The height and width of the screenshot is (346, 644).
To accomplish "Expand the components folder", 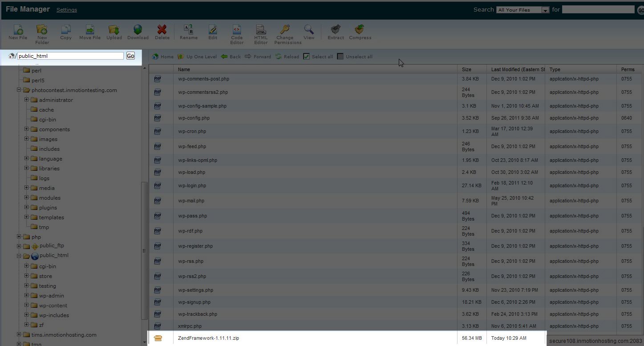I will click(x=27, y=129).
